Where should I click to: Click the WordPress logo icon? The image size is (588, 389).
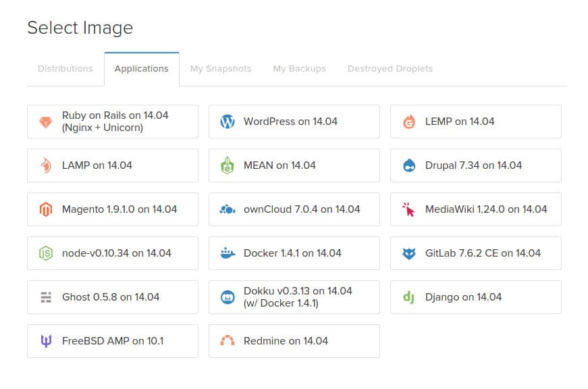click(228, 122)
